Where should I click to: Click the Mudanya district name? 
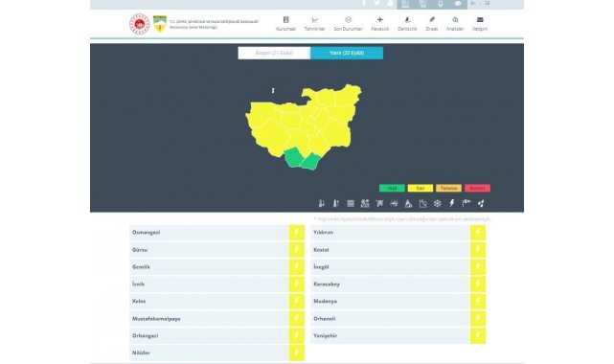[325, 301]
